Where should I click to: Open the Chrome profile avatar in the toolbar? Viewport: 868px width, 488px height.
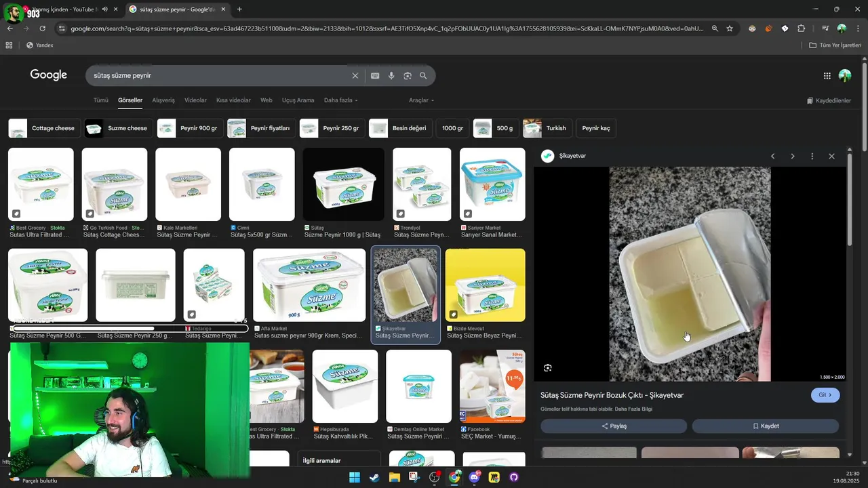coord(842,28)
